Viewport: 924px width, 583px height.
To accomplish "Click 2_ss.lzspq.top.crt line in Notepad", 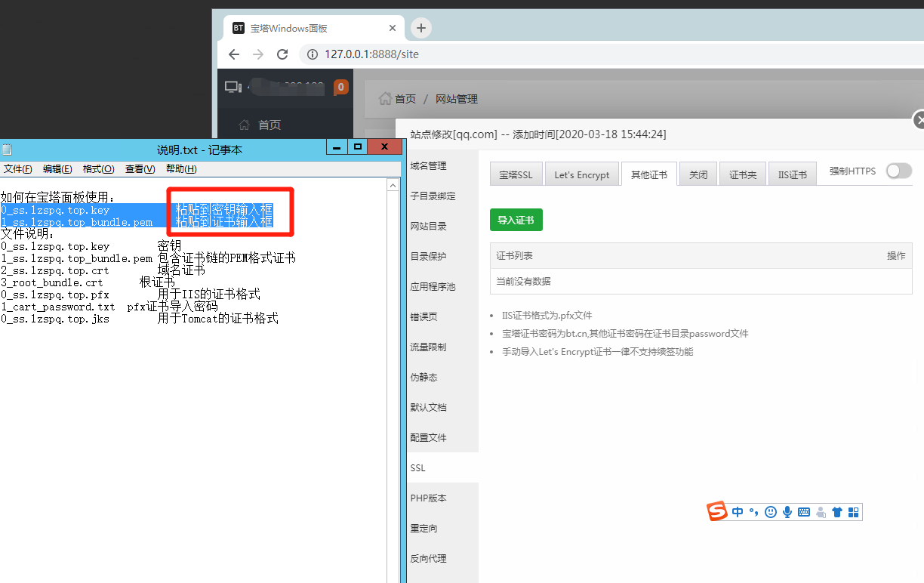I will tap(103, 270).
